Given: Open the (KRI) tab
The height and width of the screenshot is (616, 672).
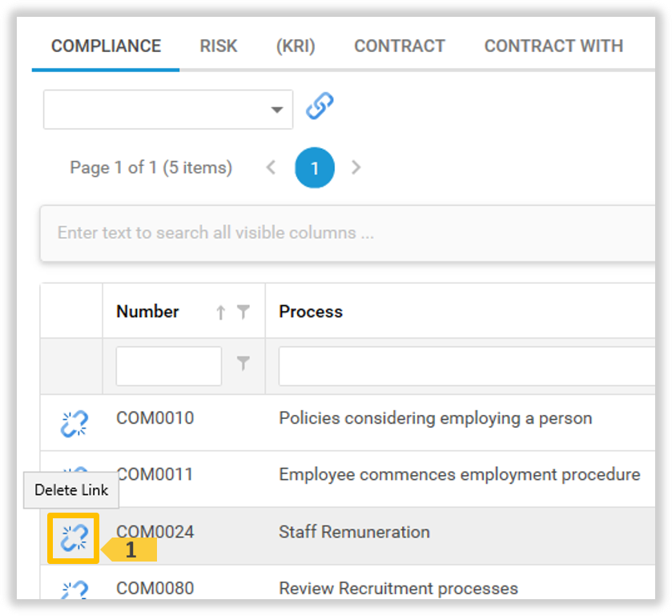Looking at the screenshot, I should [x=296, y=46].
